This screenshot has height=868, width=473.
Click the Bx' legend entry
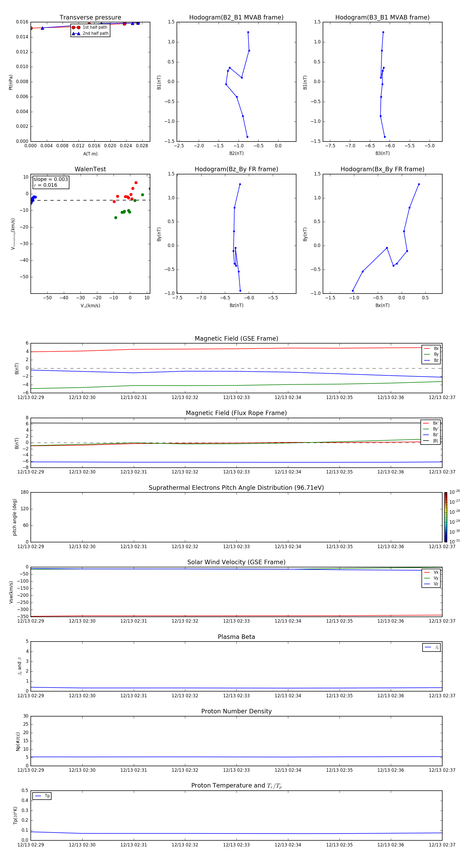(x=431, y=423)
